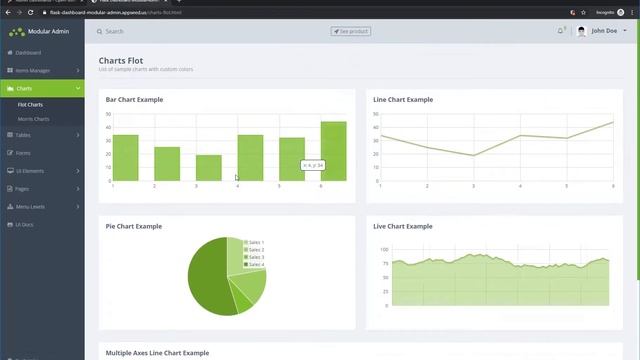Click the Forms pencil icon
640x360 pixels.
[x=10, y=153]
